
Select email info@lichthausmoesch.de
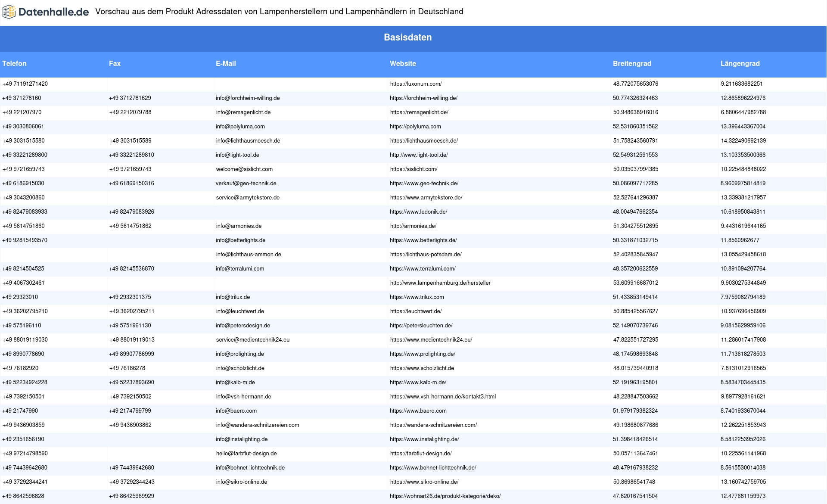248,141
